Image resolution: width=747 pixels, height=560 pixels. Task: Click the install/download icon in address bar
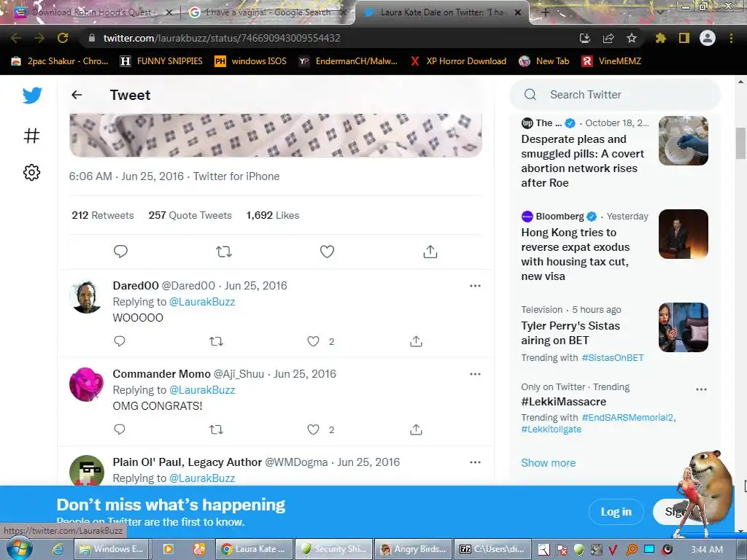point(585,38)
